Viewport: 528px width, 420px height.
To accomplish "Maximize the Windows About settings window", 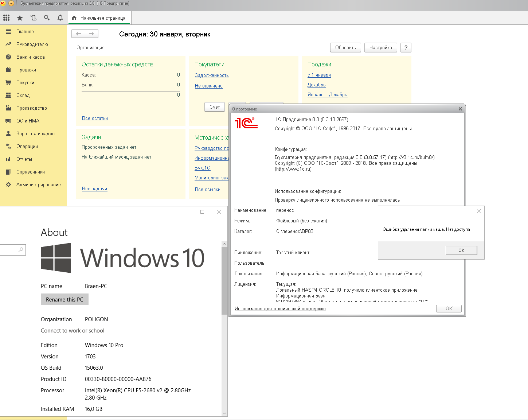I will click(x=202, y=212).
